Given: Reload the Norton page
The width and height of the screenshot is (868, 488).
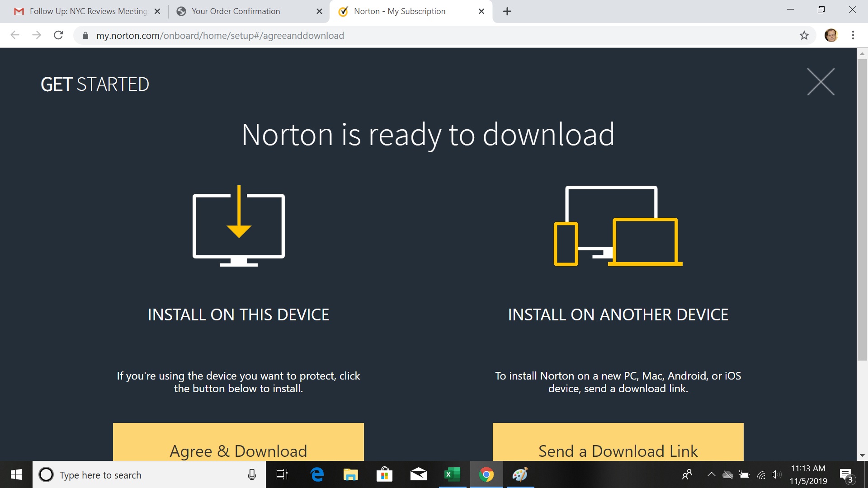Looking at the screenshot, I should point(58,35).
